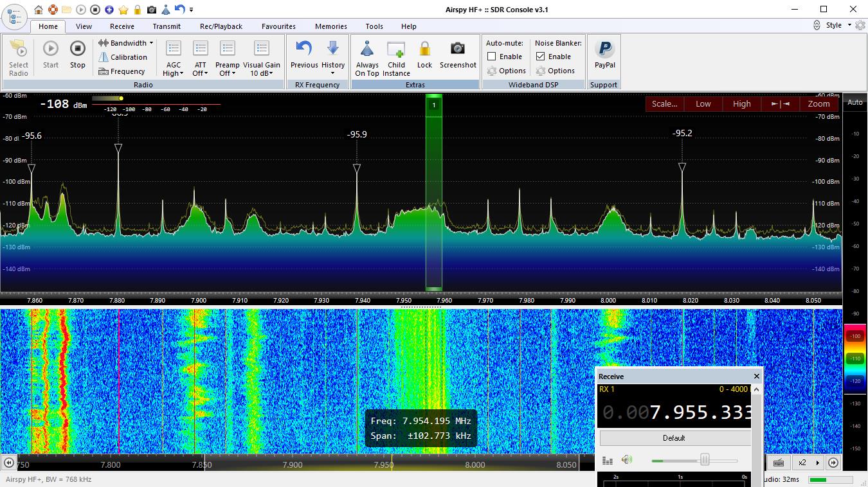Screen dimensions: 868x487
Task: Open the Transmit ribbon tab
Action: point(167,26)
